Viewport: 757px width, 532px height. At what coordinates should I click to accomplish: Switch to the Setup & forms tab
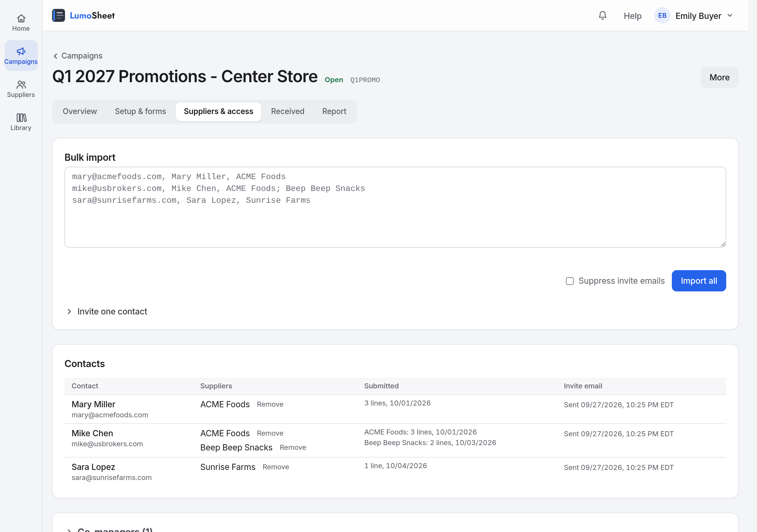[x=140, y=111]
